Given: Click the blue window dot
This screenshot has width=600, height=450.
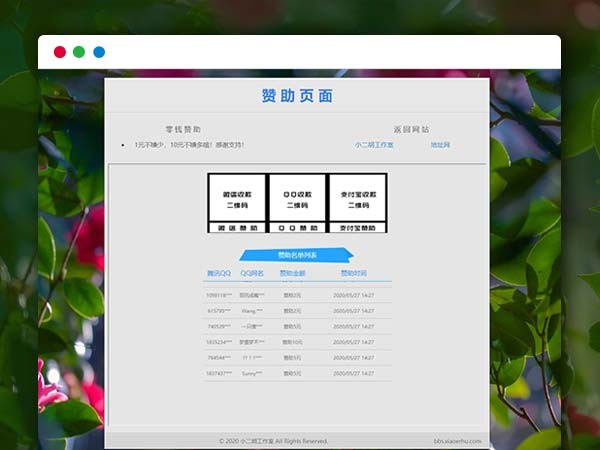Looking at the screenshot, I should click(x=99, y=52).
